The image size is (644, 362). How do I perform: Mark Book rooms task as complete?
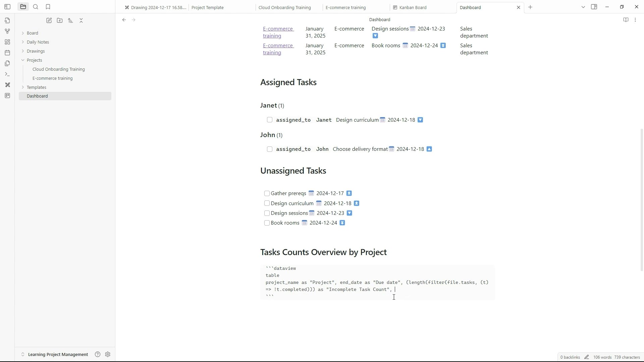point(267,223)
